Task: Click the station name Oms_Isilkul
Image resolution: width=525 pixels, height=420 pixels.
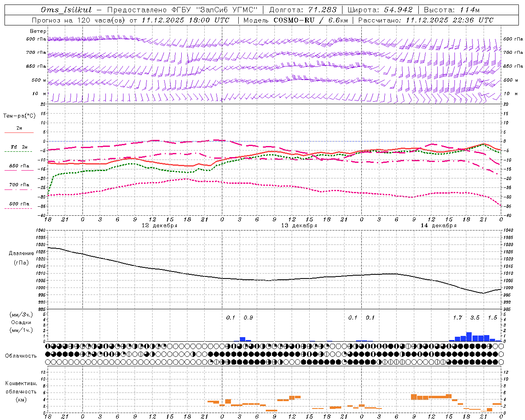Action: pos(66,10)
